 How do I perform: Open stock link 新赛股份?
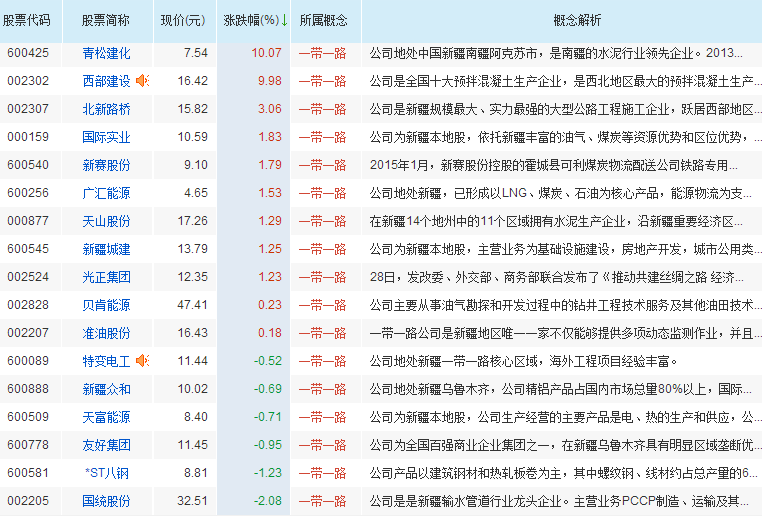click(x=106, y=165)
